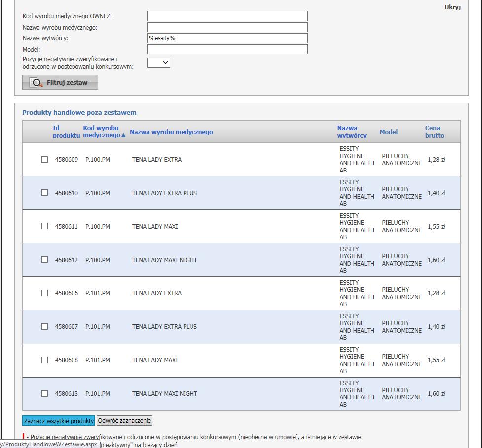The height and width of the screenshot is (448, 482).
Task: Click price 1,55 zł in row 4580611
Action: click(x=436, y=226)
